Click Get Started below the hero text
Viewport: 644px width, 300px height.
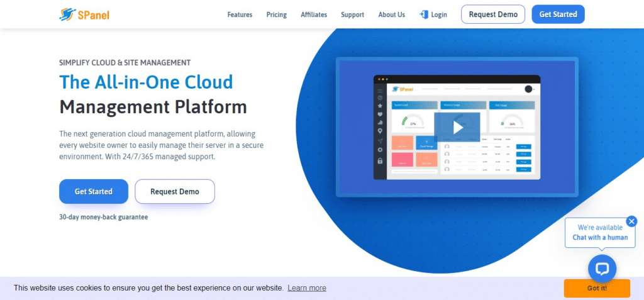pyautogui.click(x=94, y=191)
